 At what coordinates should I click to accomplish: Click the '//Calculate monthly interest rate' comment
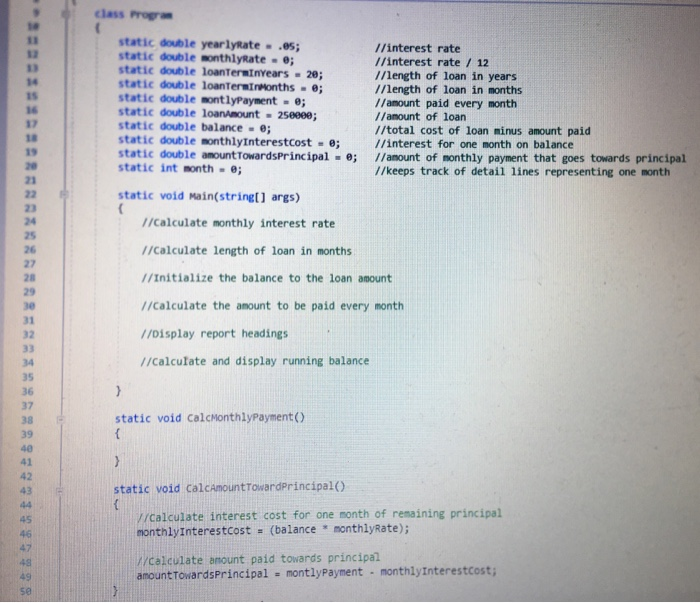pyautogui.click(x=238, y=223)
